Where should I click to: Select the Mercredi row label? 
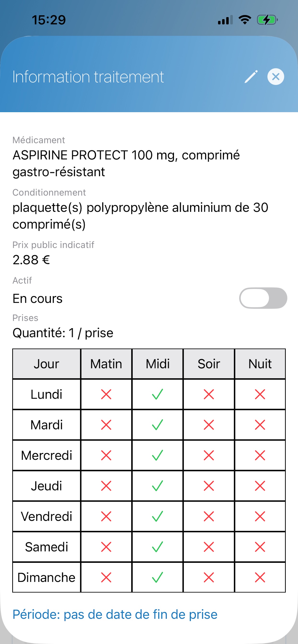(47, 455)
